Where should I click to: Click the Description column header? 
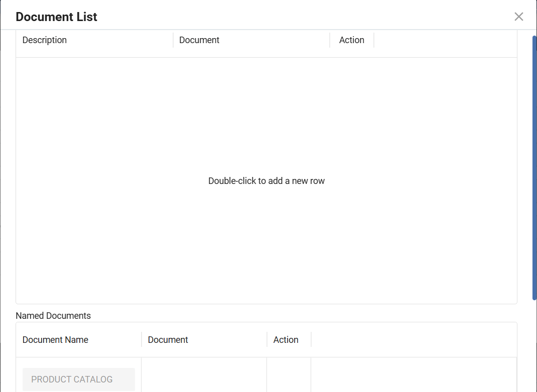point(45,40)
